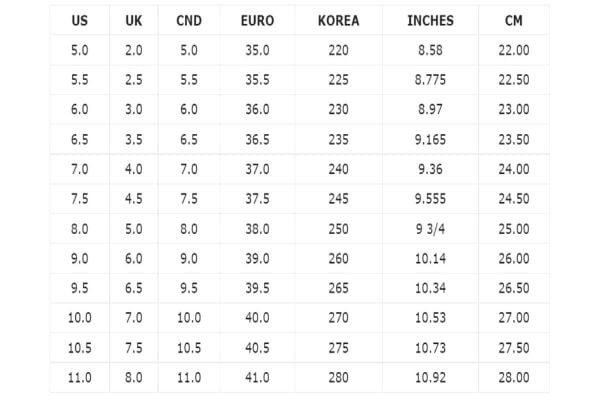Click the UK 8.0 cell
The width and height of the screenshot is (600, 400).
(x=134, y=378)
